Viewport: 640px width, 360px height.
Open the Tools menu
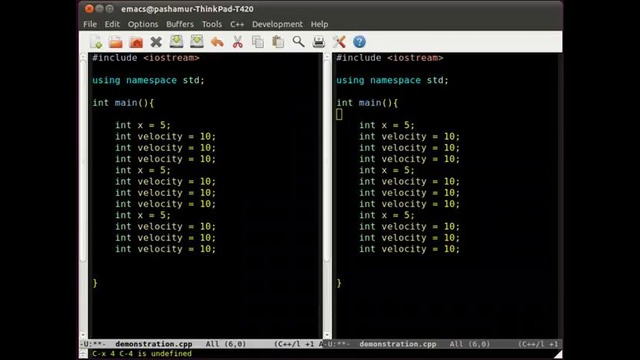(212, 24)
